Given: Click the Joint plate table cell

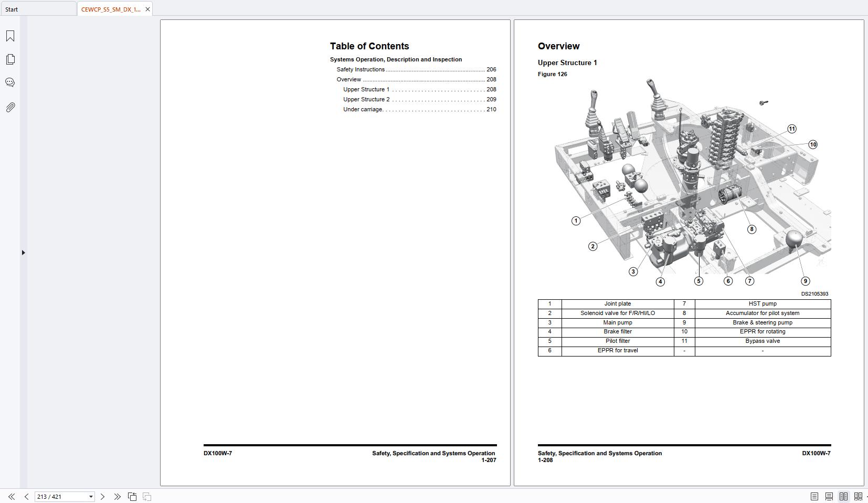Looking at the screenshot, I should tap(618, 304).
